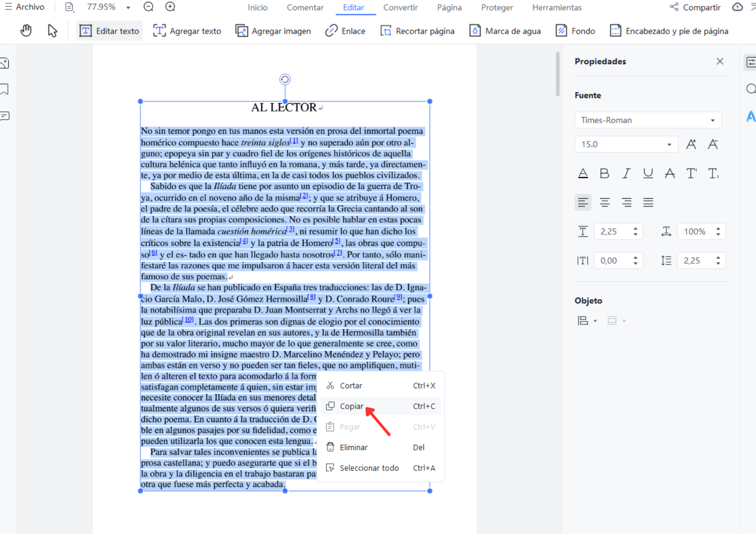Click the document file icon near Archivo
The width and height of the screenshot is (756, 534).
point(70,7)
